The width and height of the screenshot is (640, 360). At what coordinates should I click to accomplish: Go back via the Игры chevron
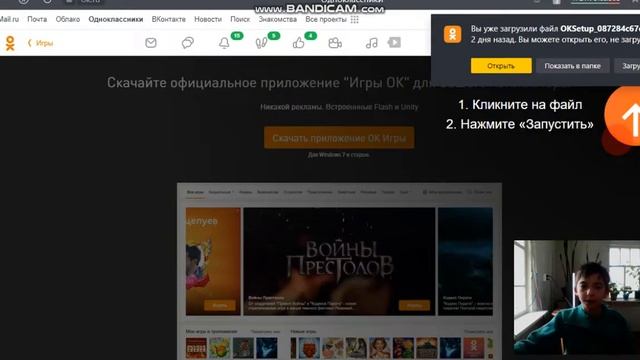40,43
